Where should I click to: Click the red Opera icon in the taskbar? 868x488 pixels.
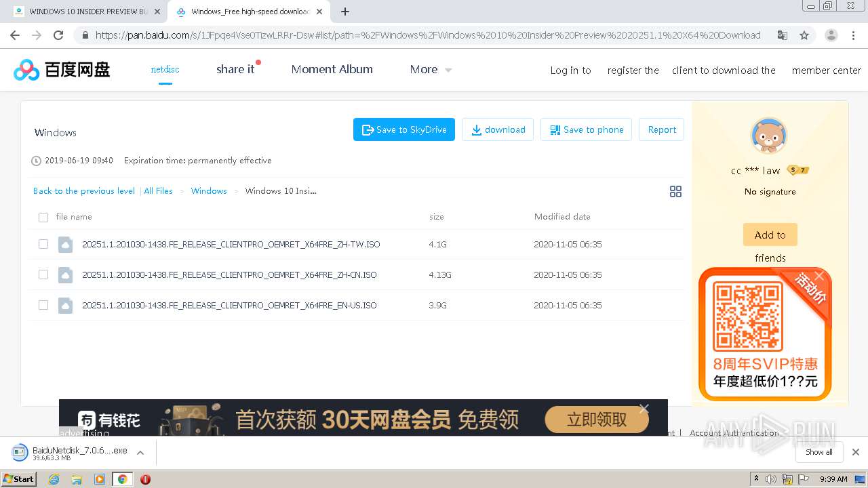[145, 479]
